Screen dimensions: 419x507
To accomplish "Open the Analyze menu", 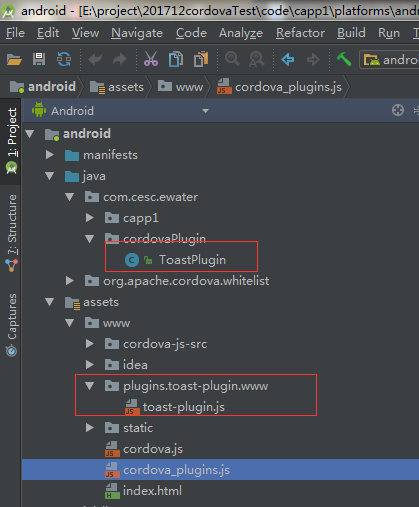I will 241,33.
